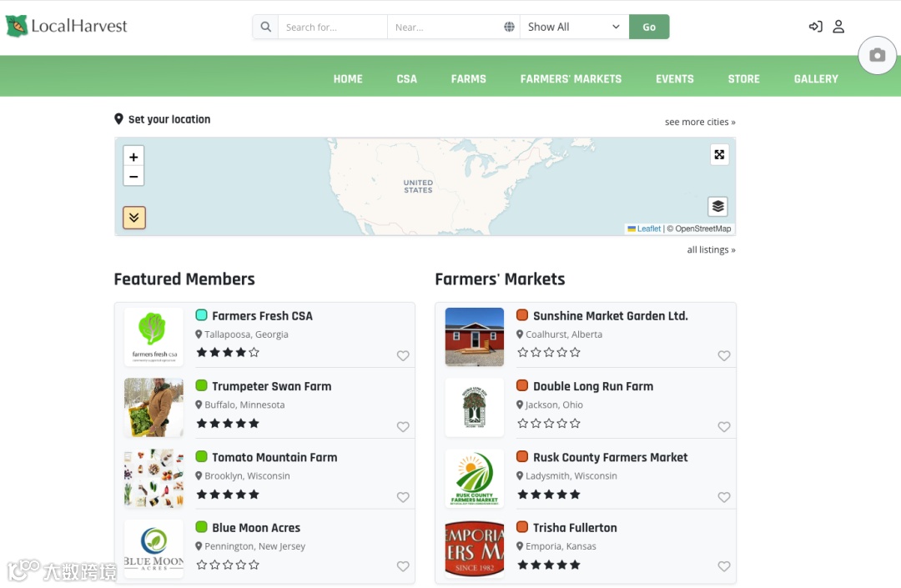Image resolution: width=901 pixels, height=588 pixels.
Task: Zoom in on the map
Action: coord(133,156)
